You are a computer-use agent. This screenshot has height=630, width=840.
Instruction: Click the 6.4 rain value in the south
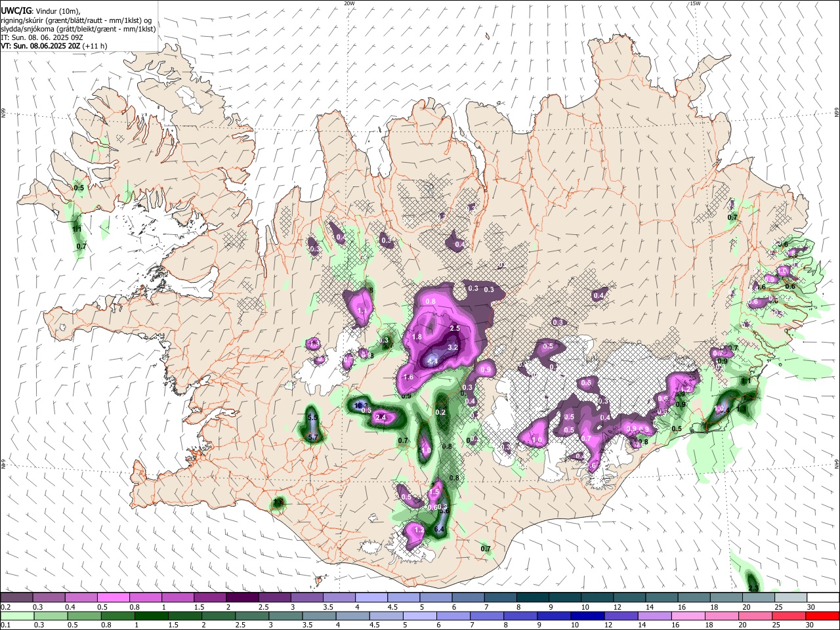pos(440,529)
